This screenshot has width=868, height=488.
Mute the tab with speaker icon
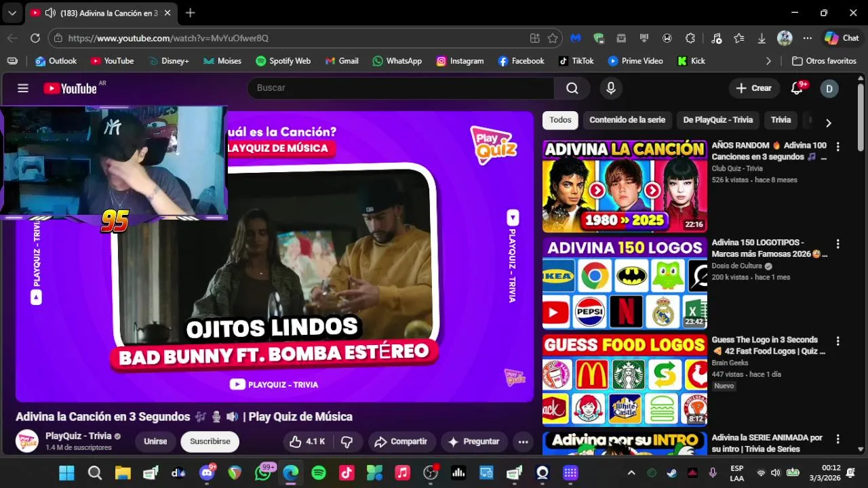coord(50,13)
